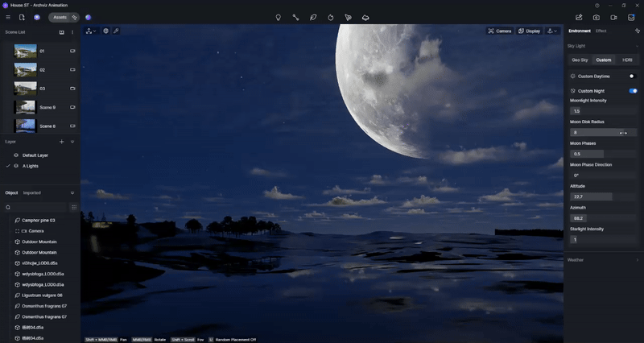Screen dimensions: 644x343
Task: Switch to the Environment tab
Action: (x=580, y=31)
